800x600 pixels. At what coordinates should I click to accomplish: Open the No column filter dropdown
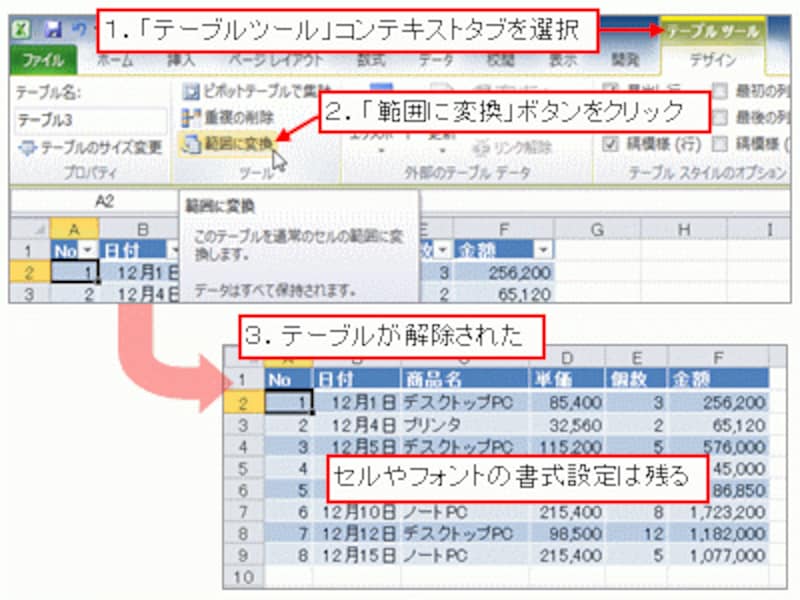[x=88, y=251]
